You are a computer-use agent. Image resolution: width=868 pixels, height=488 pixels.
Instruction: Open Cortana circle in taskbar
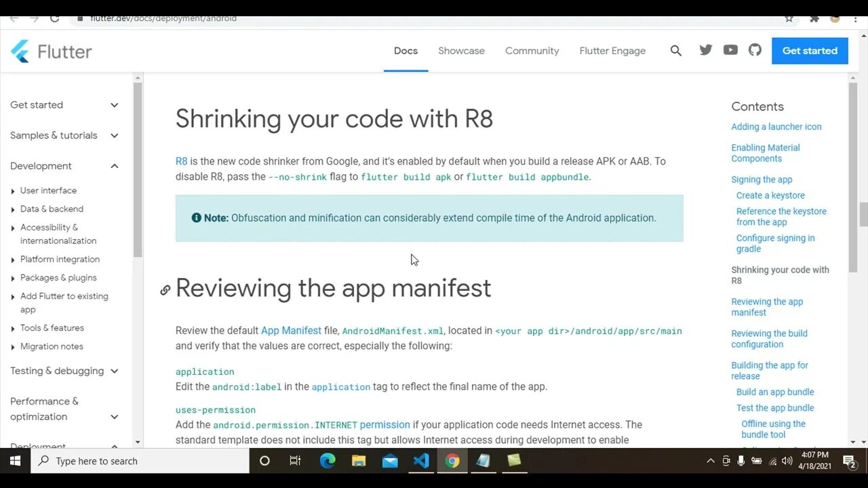[264, 461]
